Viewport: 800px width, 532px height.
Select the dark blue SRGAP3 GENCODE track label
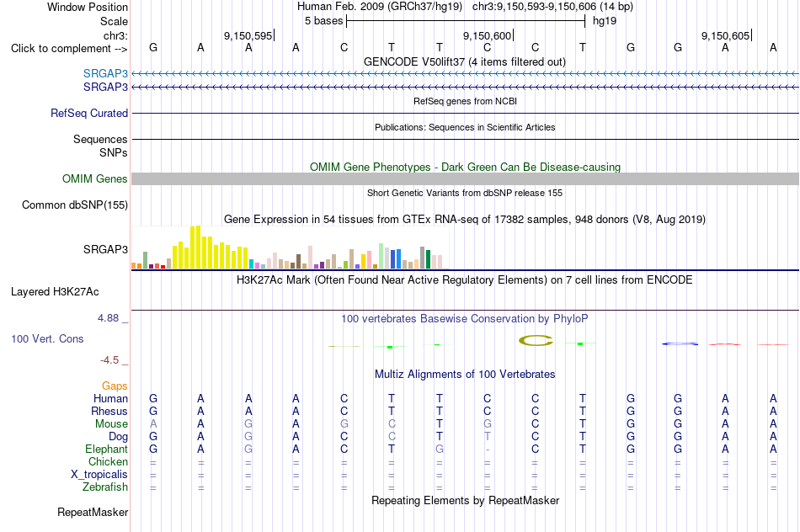[x=105, y=88]
